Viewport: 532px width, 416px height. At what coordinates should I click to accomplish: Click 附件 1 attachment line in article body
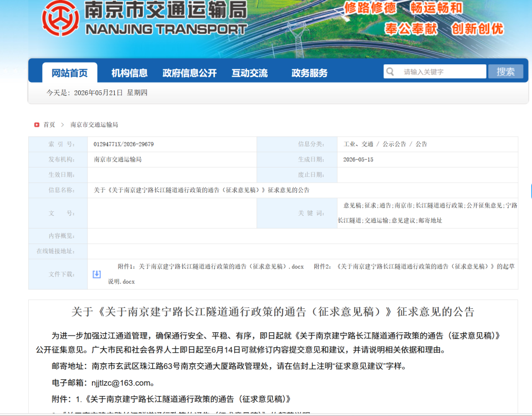coord(171,399)
